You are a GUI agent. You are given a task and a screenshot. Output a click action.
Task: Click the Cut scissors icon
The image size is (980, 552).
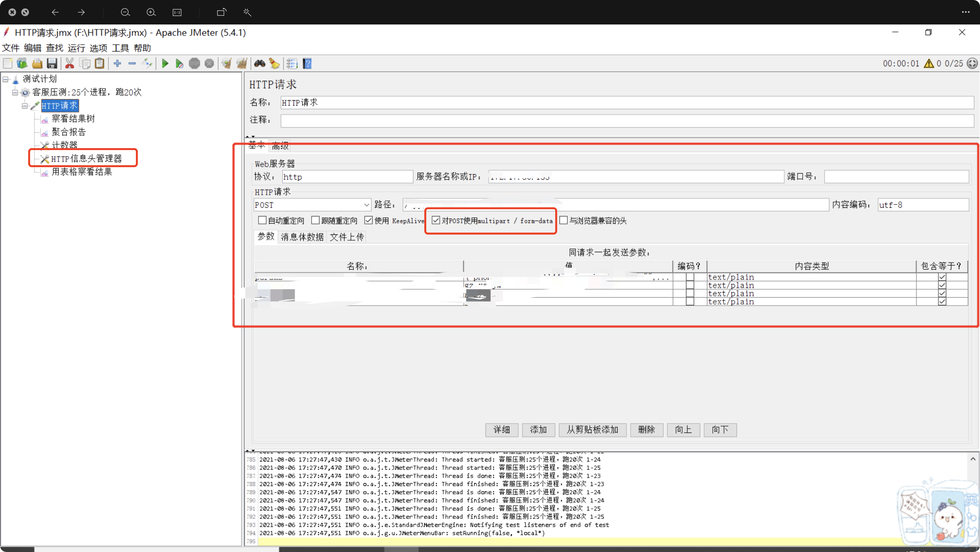click(69, 63)
